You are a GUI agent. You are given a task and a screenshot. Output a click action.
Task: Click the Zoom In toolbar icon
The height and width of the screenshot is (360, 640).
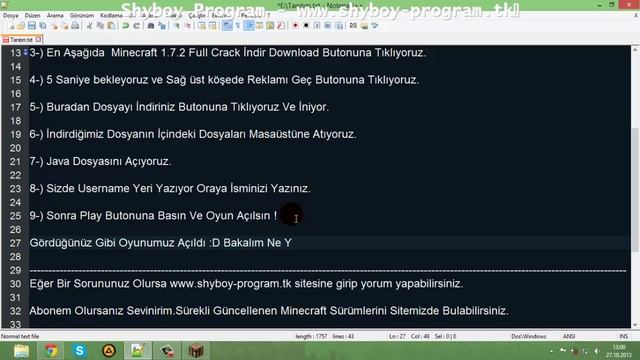(x=177, y=26)
